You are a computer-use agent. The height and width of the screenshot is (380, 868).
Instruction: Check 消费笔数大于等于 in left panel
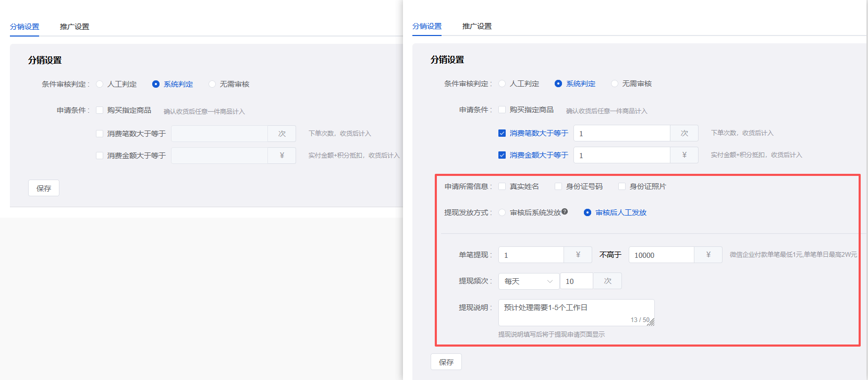(x=100, y=134)
